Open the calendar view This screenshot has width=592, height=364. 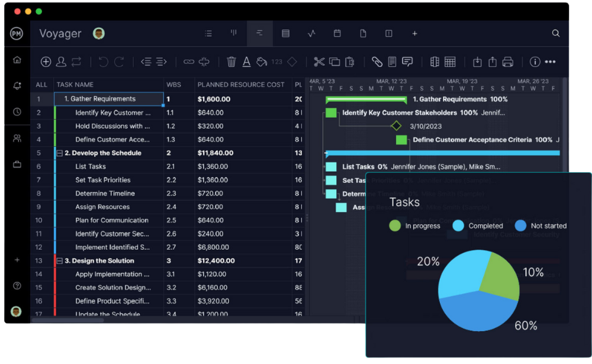pyautogui.click(x=337, y=33)
